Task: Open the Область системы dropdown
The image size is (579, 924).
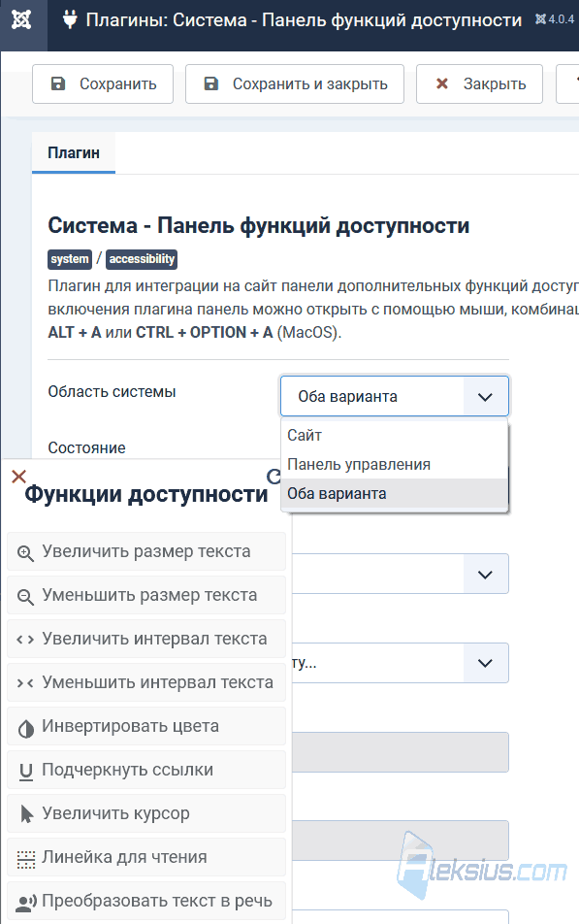Action: point(395,397)
